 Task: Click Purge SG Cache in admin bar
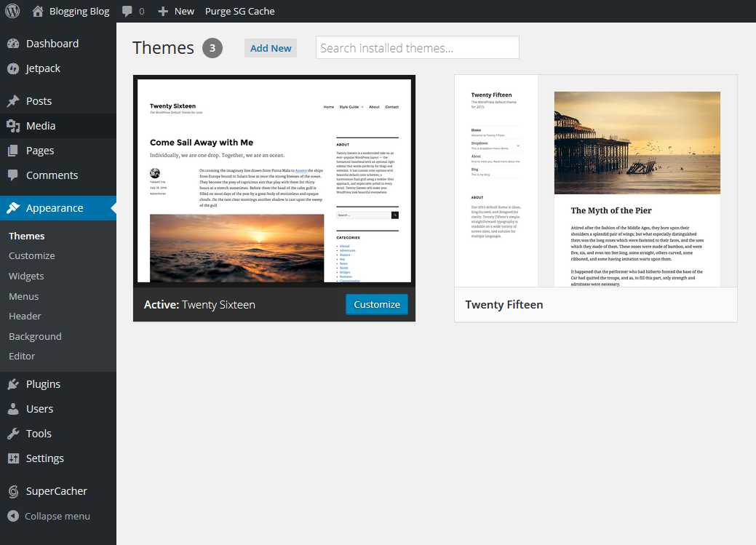(239, 11)
